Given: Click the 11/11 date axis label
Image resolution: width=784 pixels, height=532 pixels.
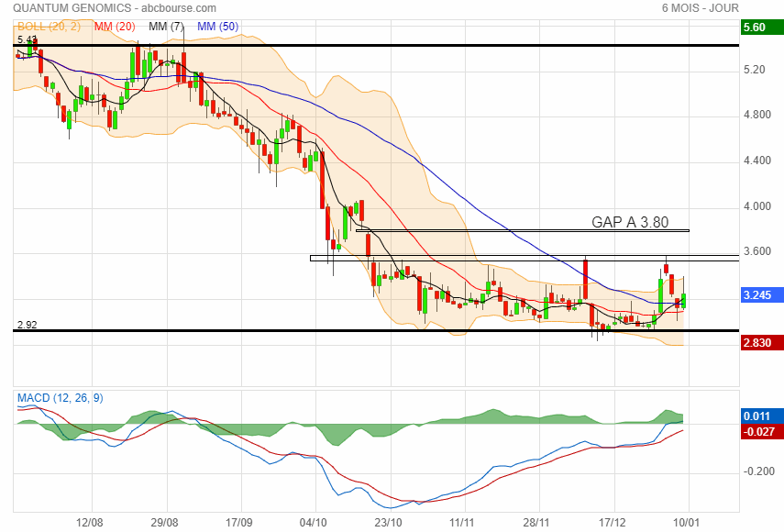Looking at the screenshot, I should click(461, 523).
